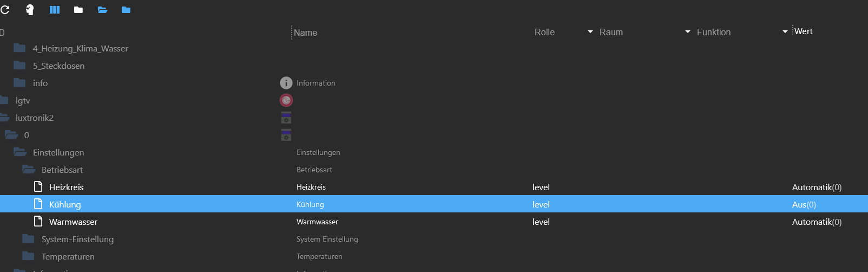
Task: Expand the 4_Heizung_Klima_Wasser folder
Action: [20, 48]
